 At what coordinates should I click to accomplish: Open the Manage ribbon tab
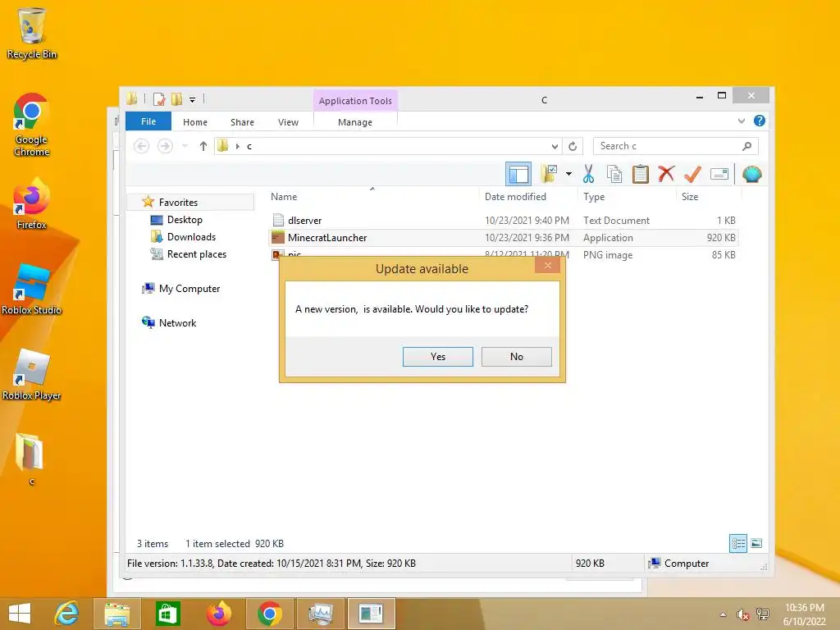coord(355,122)
